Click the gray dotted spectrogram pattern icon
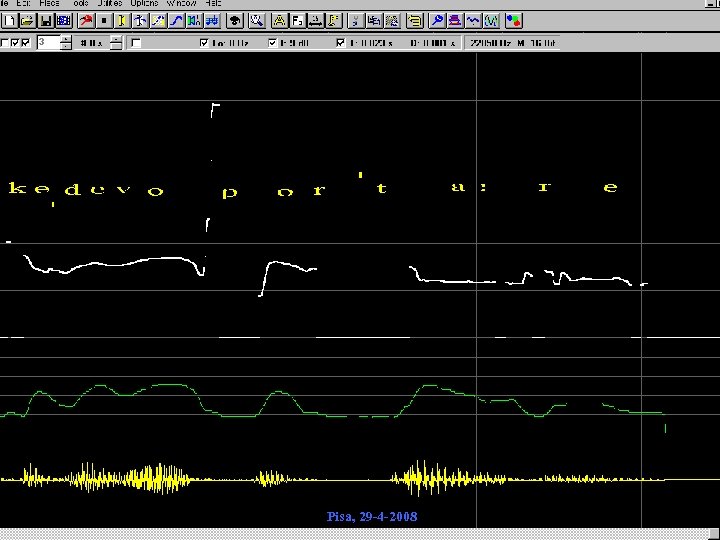Viewport: 720px width, 540px height. 392,21
